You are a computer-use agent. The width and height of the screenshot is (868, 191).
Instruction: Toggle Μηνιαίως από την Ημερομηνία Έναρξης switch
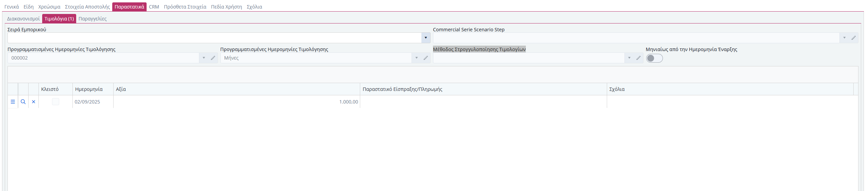click(654, 58)
